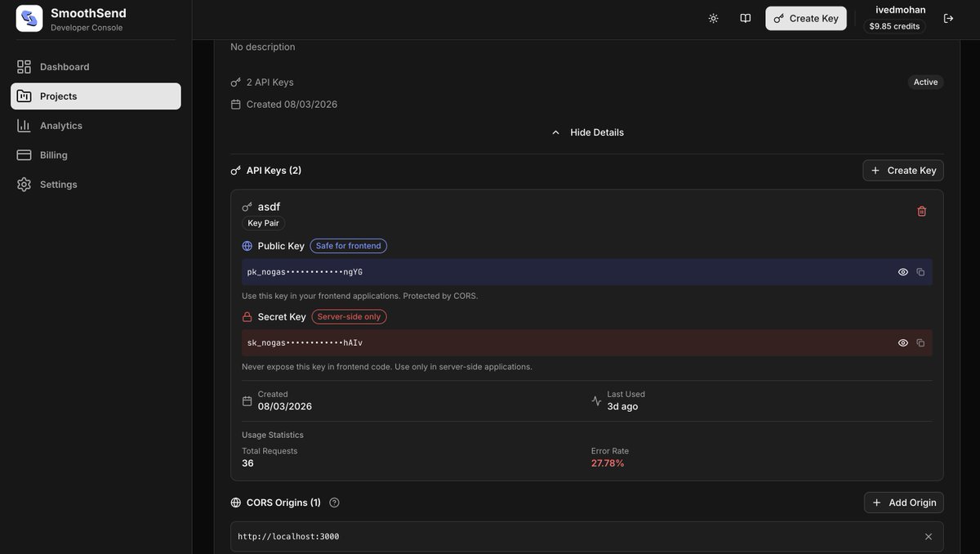Click the 27.78% error rate value
Viewport: 980px width, 554px height.
coord(608,463)
